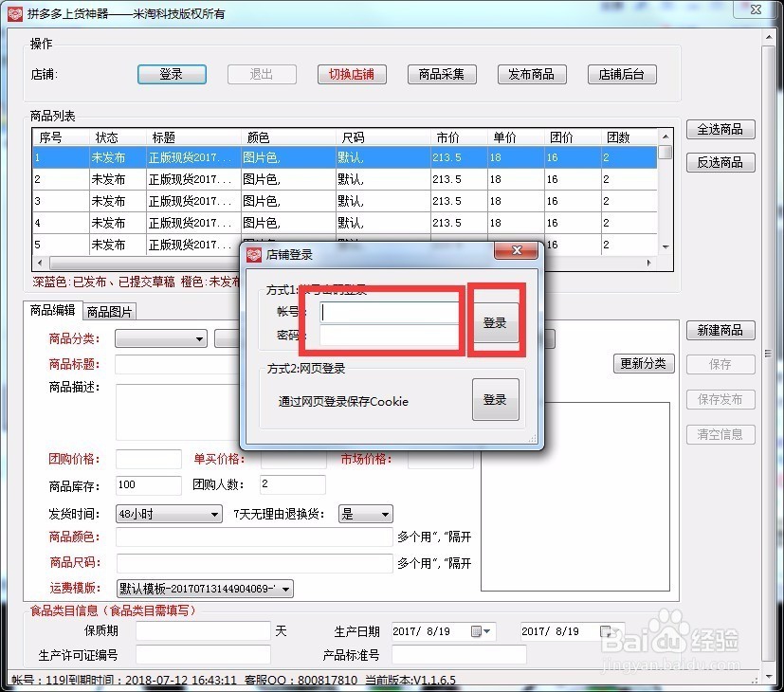Click 登录 button for 方式2 网页登录
The height and width of the screenshot is (692, 784).
(x=495, y=399)
